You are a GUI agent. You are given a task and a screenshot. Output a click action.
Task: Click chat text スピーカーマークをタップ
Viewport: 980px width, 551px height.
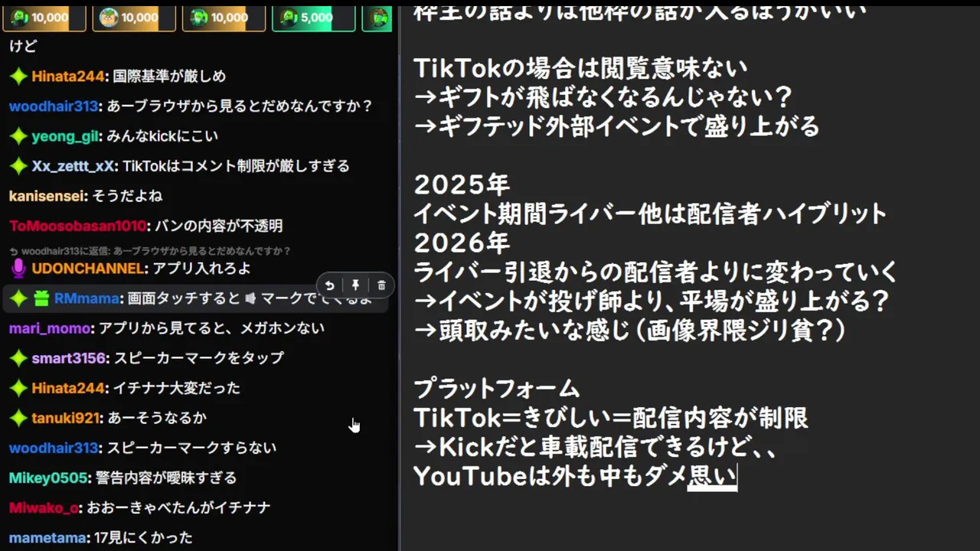pos(198,358)
